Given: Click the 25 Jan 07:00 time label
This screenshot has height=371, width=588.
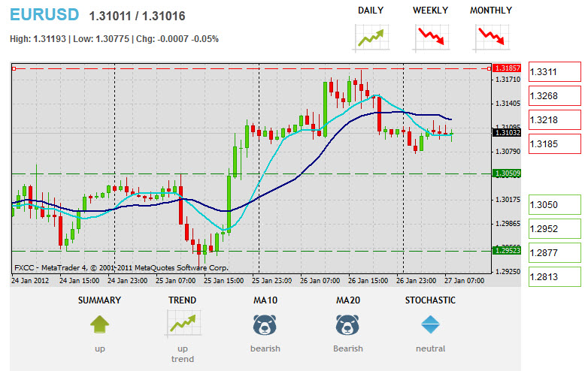Looking at the screenshot, I should pos(175,281).
